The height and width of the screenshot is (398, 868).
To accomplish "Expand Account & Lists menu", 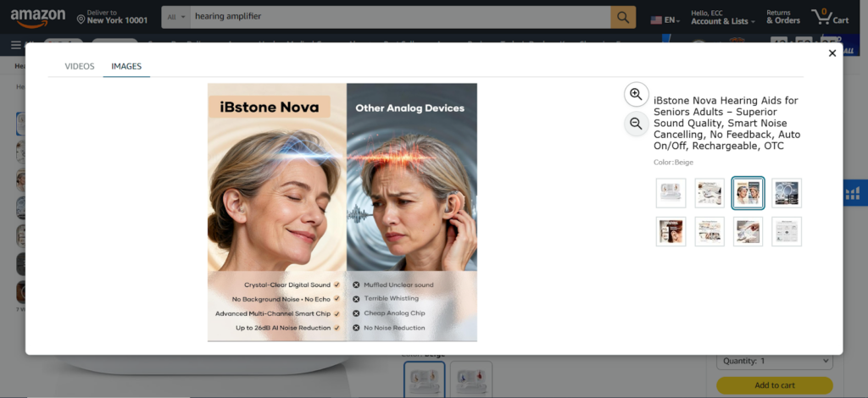I will [x=719, y=17].
